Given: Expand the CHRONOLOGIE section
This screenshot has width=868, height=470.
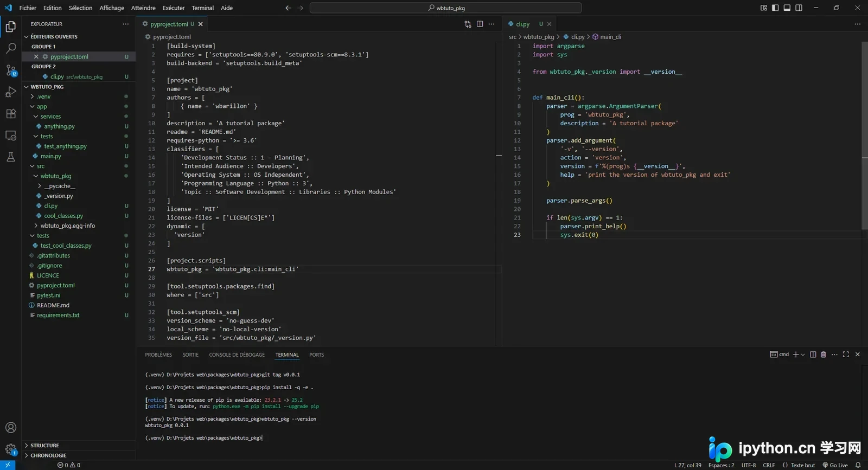Looking at the screenshot, I should [x=79, y=455].
